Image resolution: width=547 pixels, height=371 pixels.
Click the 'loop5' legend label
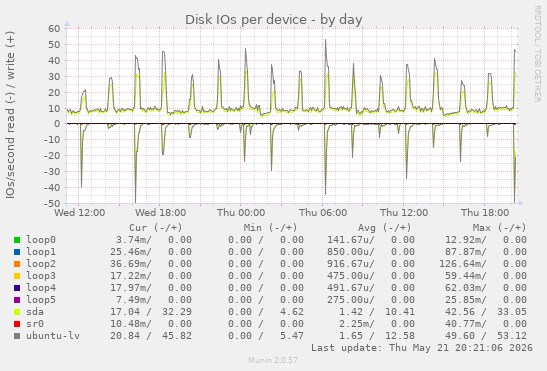[41, 300]
